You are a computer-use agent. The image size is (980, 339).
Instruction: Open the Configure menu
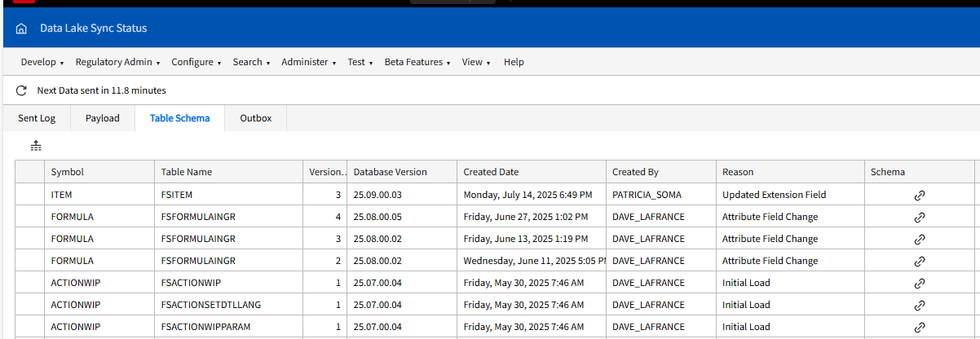(196, 62)
